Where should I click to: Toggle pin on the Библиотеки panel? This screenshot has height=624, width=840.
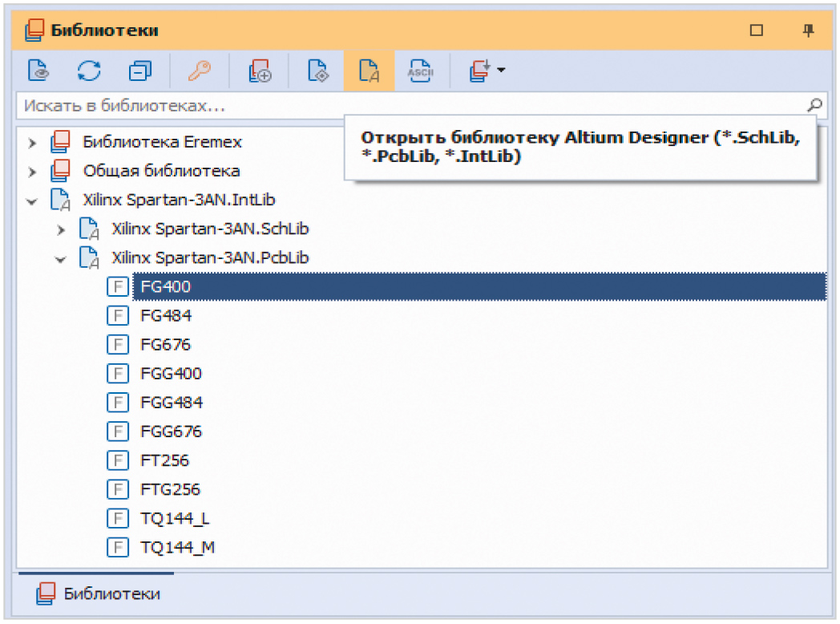pos(809,30)
